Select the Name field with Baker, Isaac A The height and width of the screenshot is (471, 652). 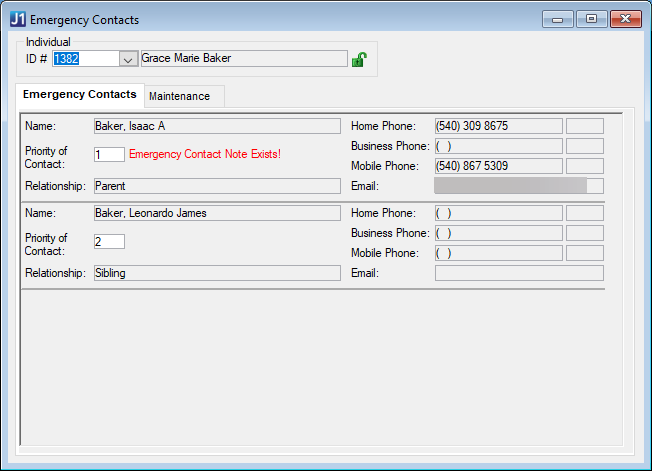point(216,126)
